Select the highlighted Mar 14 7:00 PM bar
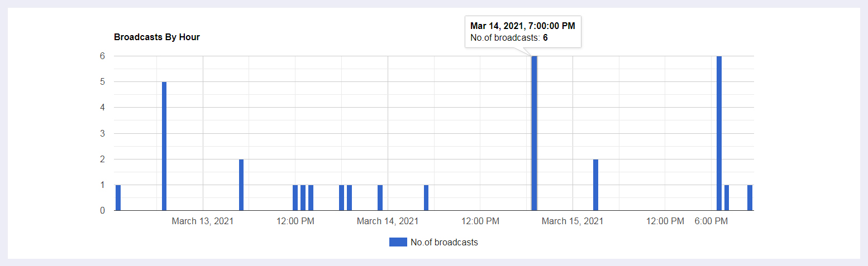 (x=534, y=133)
